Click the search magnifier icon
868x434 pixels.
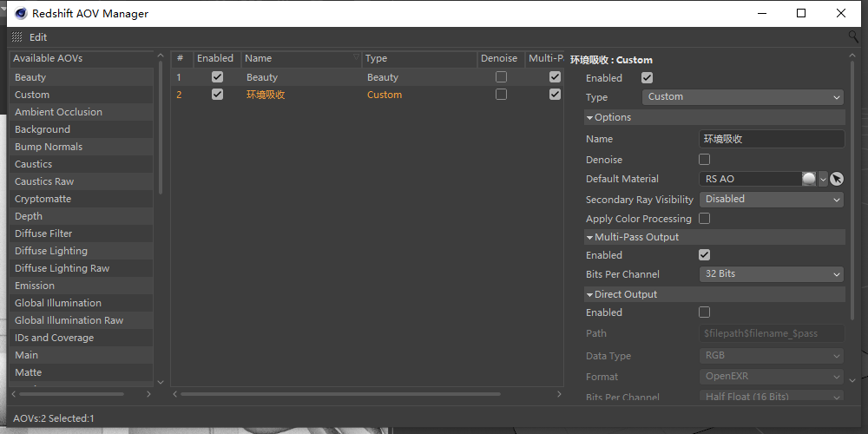853,37
